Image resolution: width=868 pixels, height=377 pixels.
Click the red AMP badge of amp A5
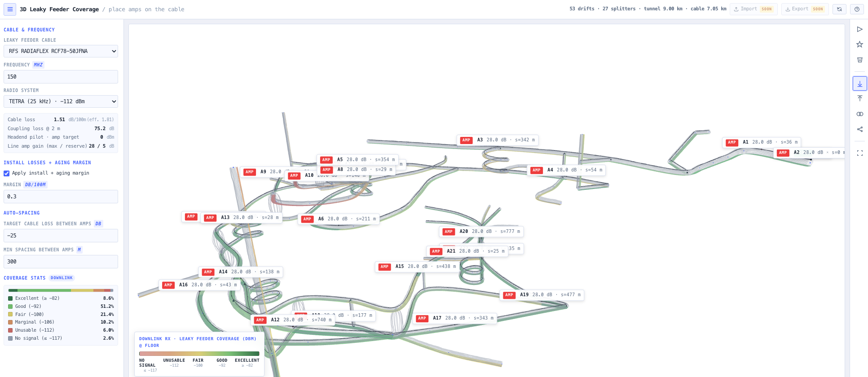326,160
